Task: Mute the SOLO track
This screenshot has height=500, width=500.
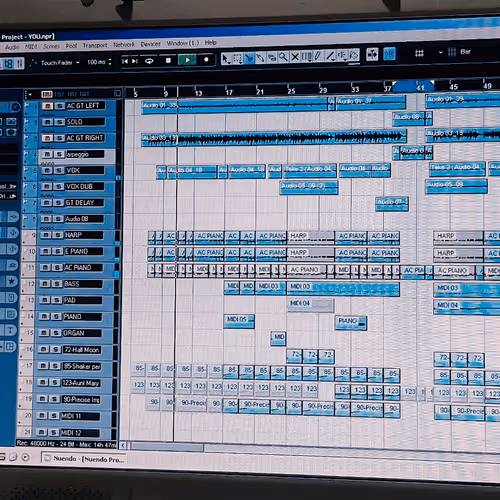Action: 48,122
